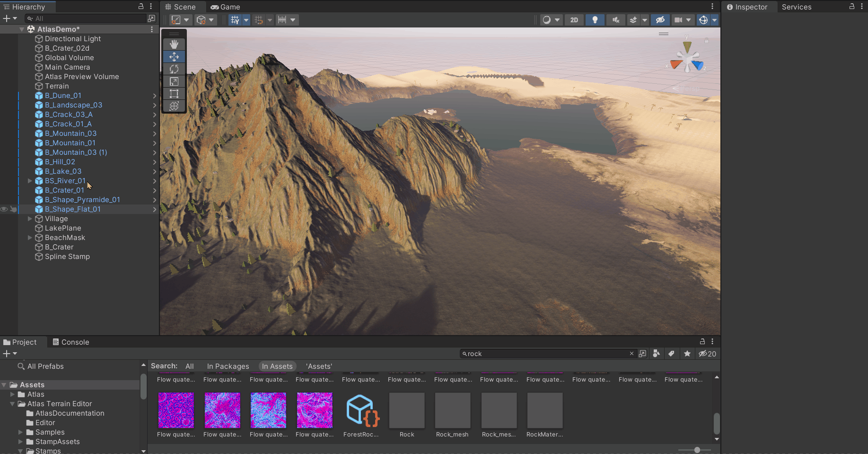Select the Rect transform tool
The width and height of the screenshot is (868, 454).
174,94
